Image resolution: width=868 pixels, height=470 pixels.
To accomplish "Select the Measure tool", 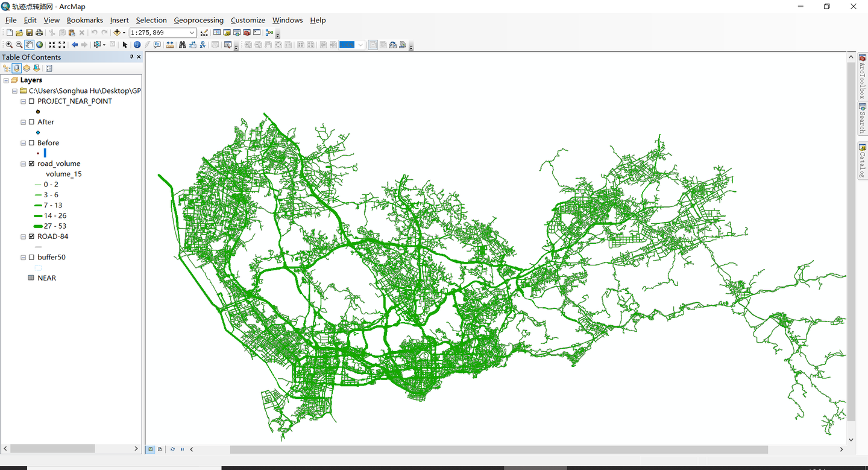I will (171, 45).
